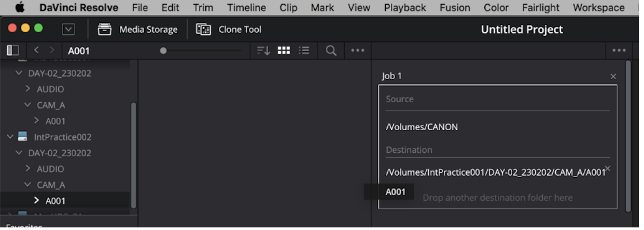Remove the IntPractice001 destination path
644x230 pixels.
(608, 168)
